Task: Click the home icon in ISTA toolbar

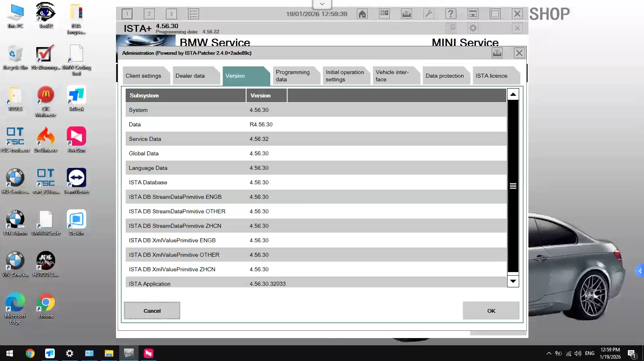Action: point(362,14)
